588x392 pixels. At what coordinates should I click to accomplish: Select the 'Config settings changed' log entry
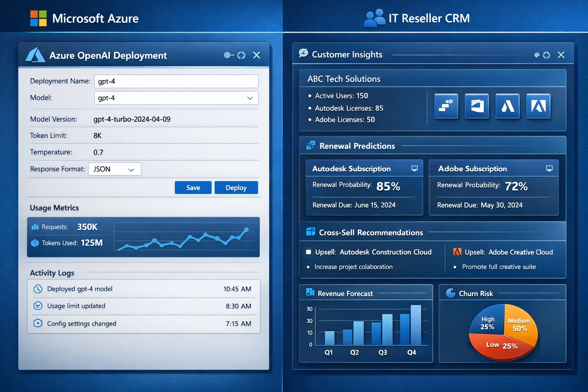tap(144, 323)
